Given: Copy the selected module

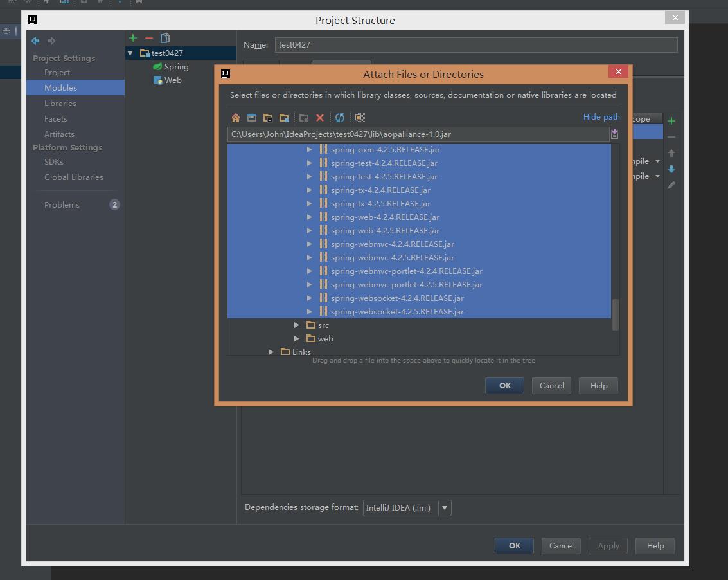Looking at the screenshot, I should pos(165,38).
